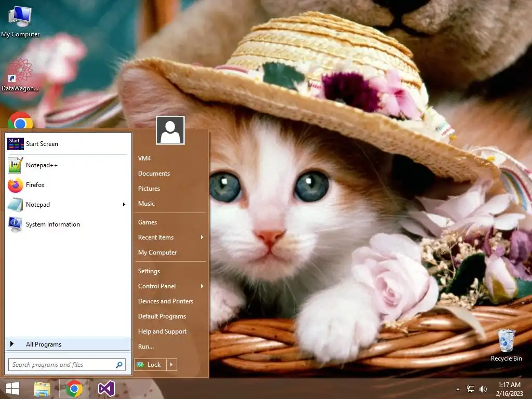Click the Search programs and files field
This screenshot has height=399, width=532.
click(67, 365)
